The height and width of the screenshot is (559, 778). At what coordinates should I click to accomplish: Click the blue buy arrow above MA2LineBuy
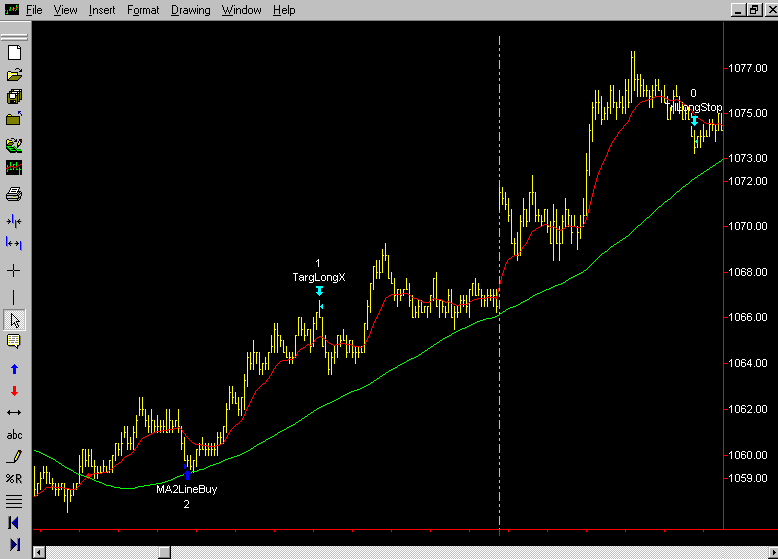pos(187,474)
